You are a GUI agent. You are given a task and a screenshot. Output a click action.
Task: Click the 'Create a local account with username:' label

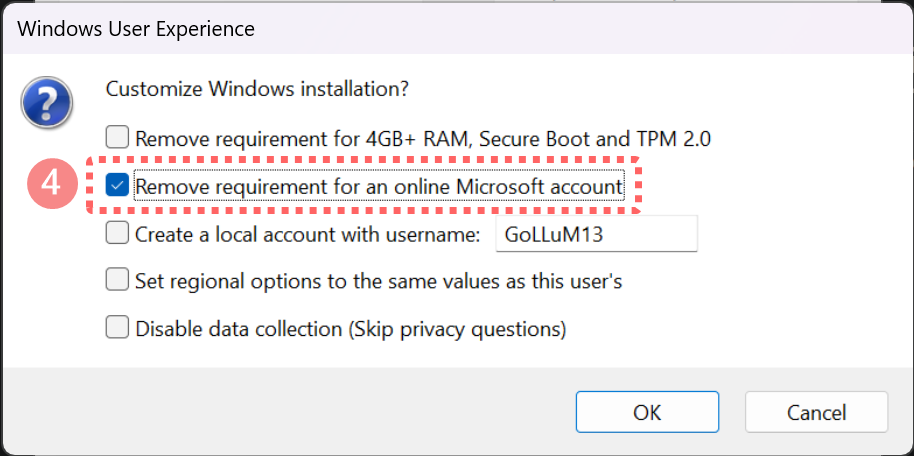[301, 234]
